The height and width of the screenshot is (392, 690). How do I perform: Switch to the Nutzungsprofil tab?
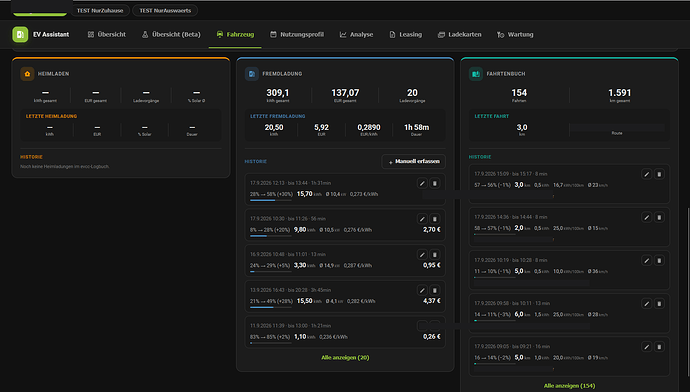click(297, 34)
